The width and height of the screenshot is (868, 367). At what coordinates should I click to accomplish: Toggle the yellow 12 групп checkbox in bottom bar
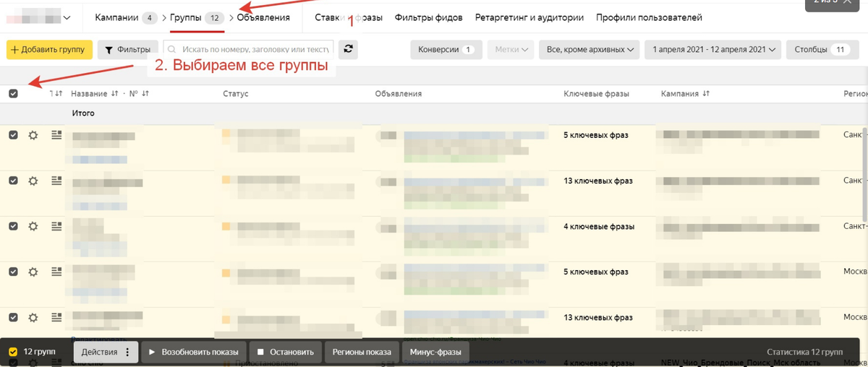[13, 352]
